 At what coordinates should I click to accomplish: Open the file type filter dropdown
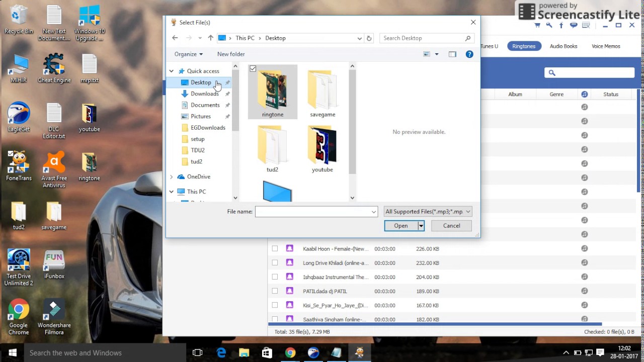click(x=428, y=212)
